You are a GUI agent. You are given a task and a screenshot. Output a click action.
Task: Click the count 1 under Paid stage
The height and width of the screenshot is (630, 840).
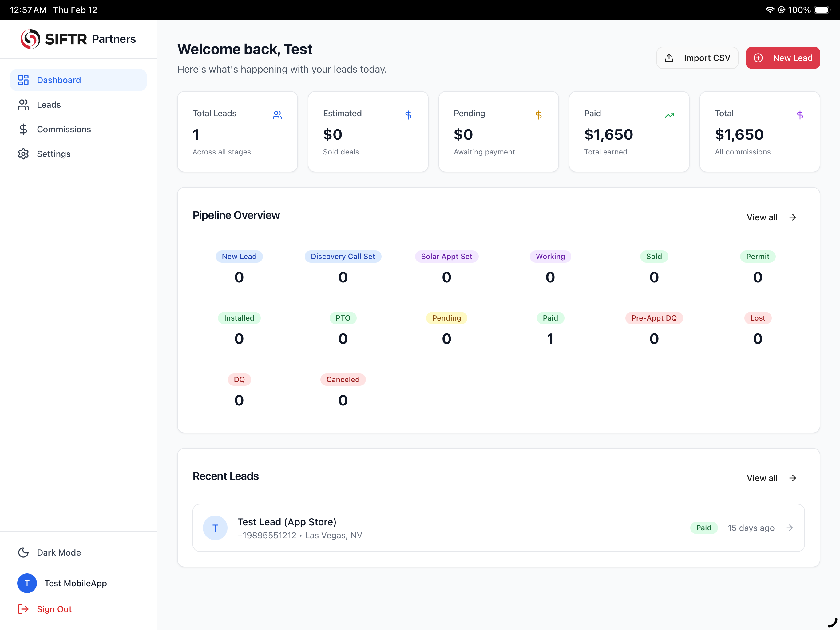[x=550, y=339]
